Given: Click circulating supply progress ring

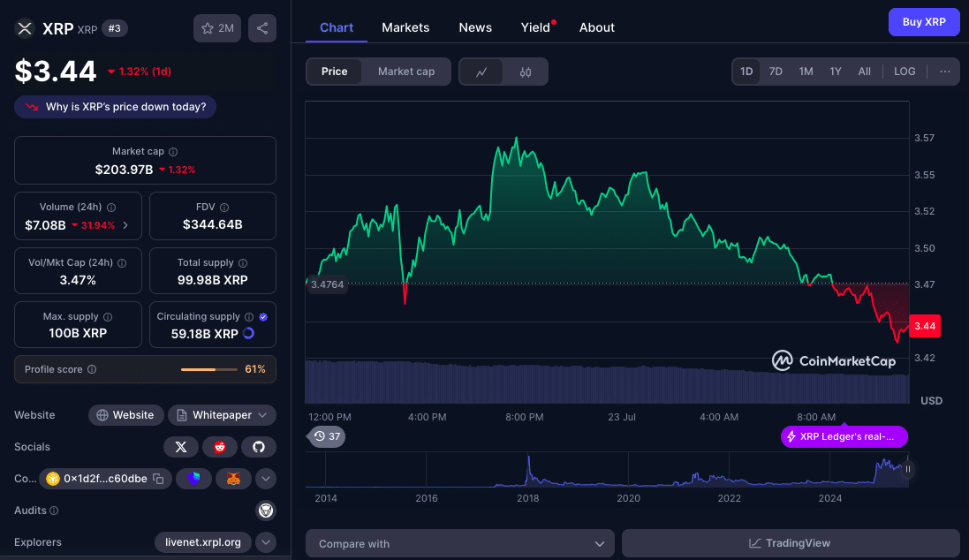Looking at the screenshot, I should tap(248, 333).
